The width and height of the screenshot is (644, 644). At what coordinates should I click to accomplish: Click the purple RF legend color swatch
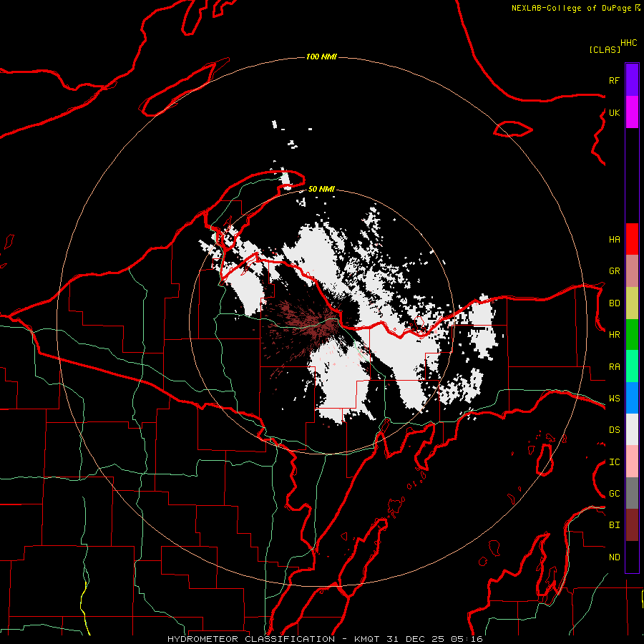point(632,80)
